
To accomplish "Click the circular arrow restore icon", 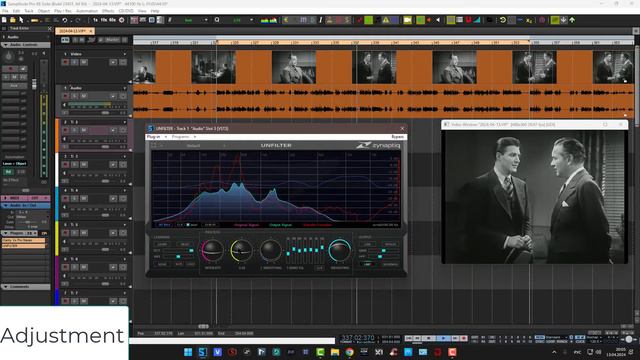I will 503,20.
